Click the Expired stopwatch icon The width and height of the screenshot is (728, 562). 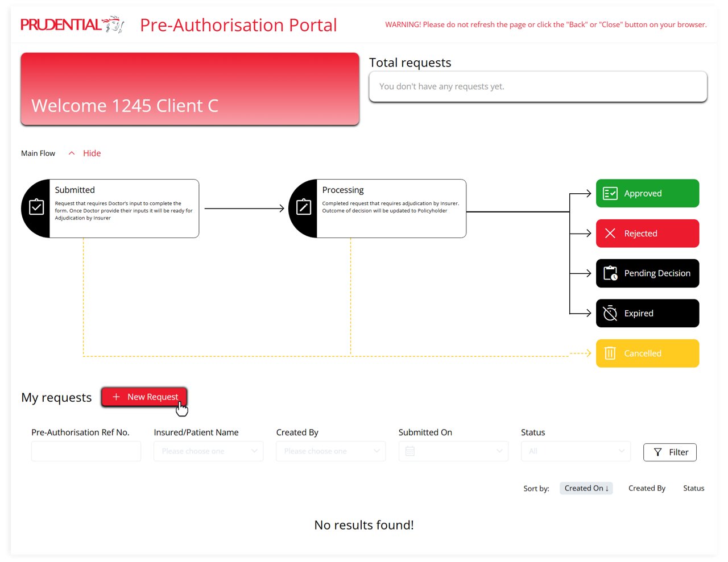[610, 313]
